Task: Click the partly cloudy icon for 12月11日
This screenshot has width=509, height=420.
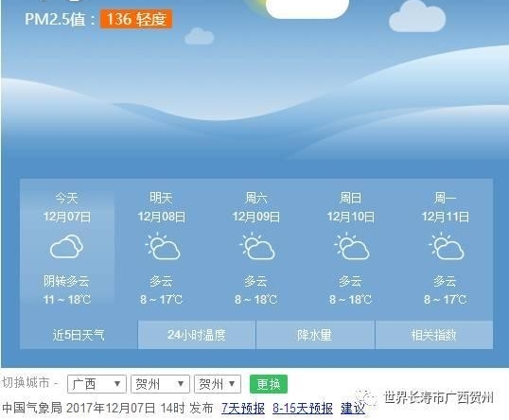Action: [447, 246]
